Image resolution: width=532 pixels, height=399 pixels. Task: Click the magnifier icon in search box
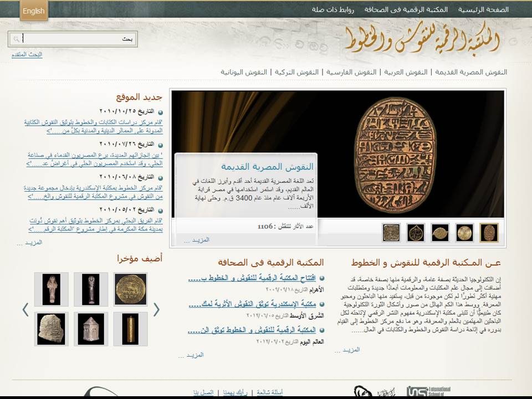pos(16,39)
